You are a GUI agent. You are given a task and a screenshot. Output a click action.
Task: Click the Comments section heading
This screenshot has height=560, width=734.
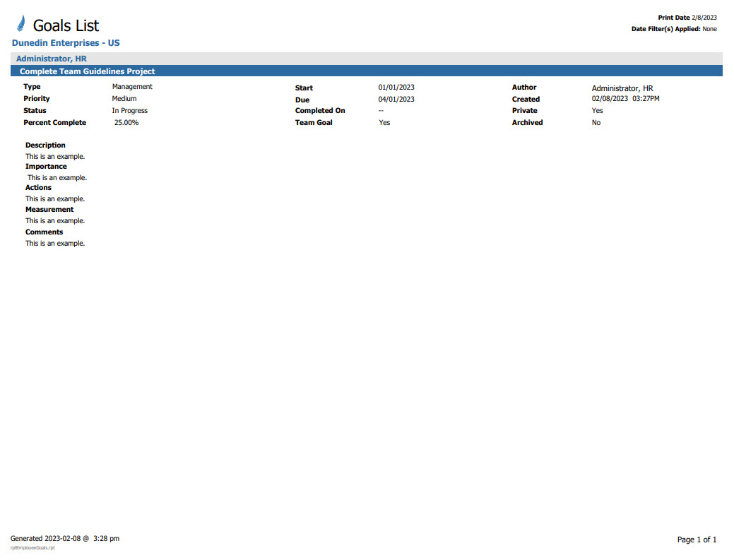pyautogui.click(x=44, y=232)
